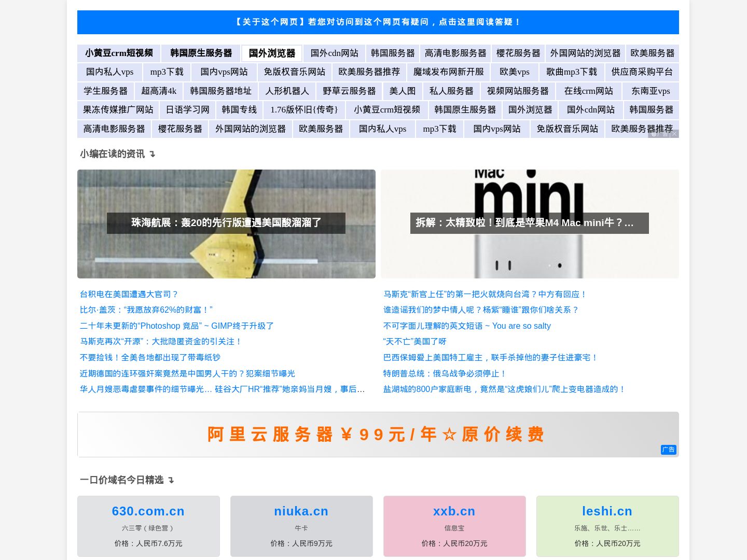Read 马斯克再次开源 article
The image size is (747, 560).
[x=161, y=342]
